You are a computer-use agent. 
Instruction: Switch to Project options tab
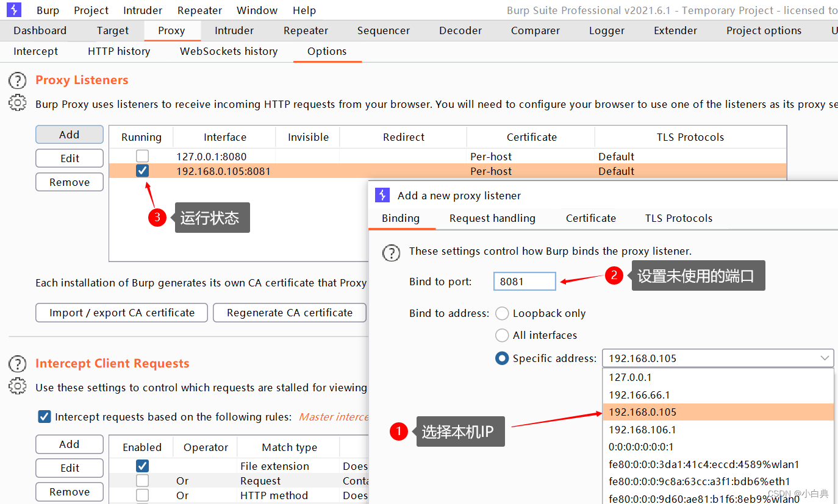tap(764, 30)
